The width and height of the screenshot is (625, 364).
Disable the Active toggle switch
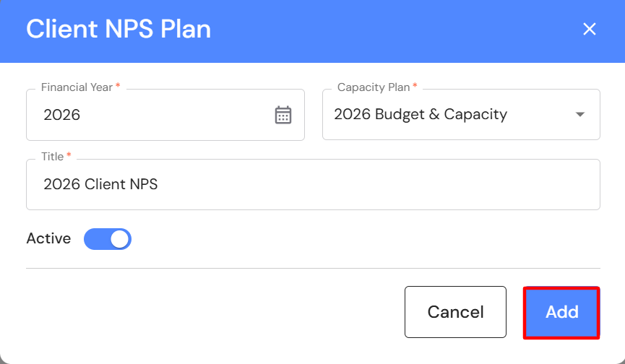coord(108,239)
